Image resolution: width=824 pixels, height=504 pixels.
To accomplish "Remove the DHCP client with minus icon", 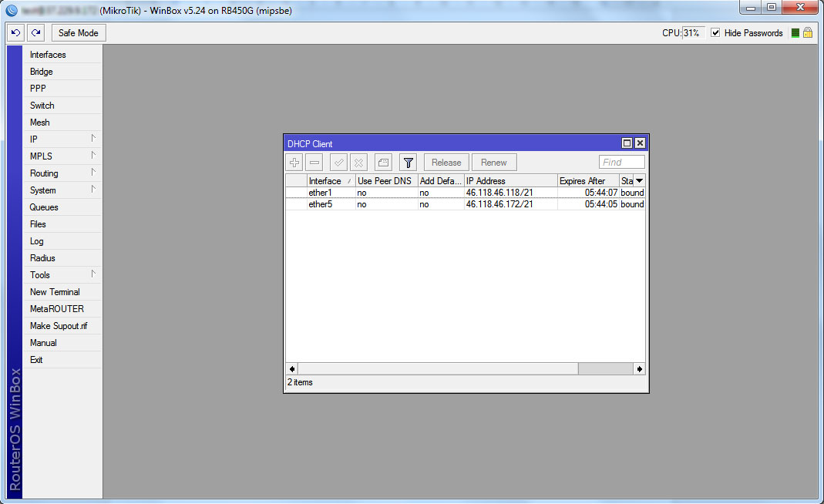I will coord(314,163).
